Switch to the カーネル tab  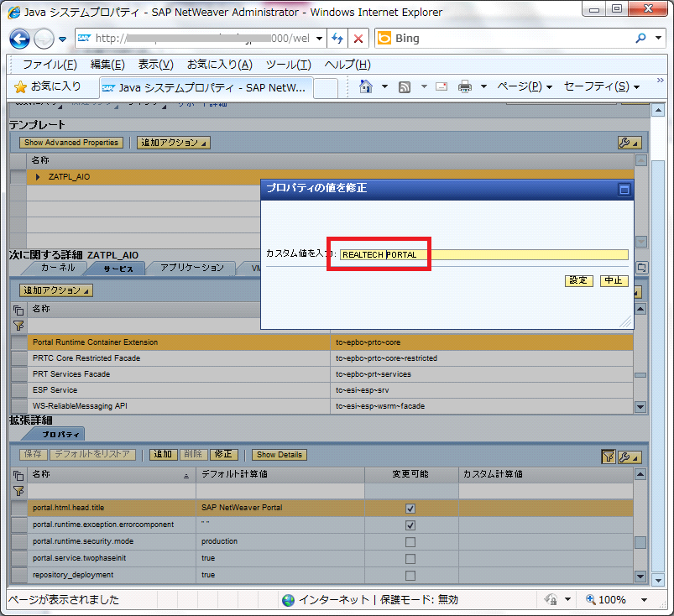(58, 268)
